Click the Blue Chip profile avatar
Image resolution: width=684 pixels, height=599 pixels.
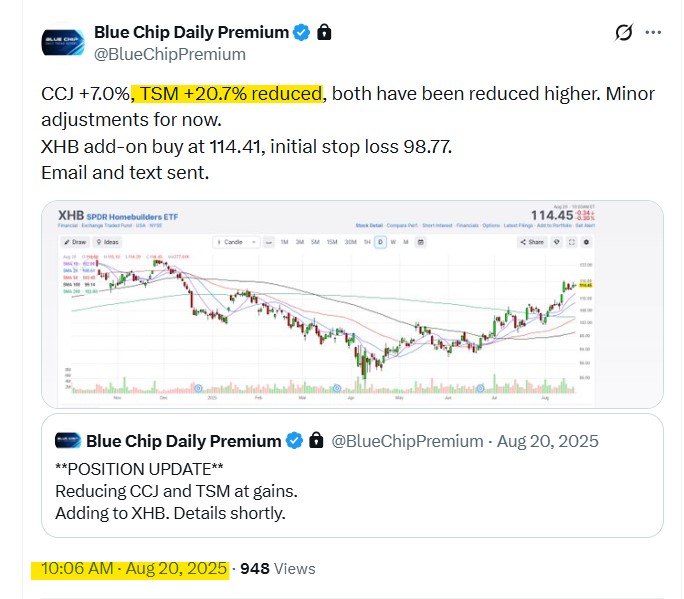click(x=61, y=42)
